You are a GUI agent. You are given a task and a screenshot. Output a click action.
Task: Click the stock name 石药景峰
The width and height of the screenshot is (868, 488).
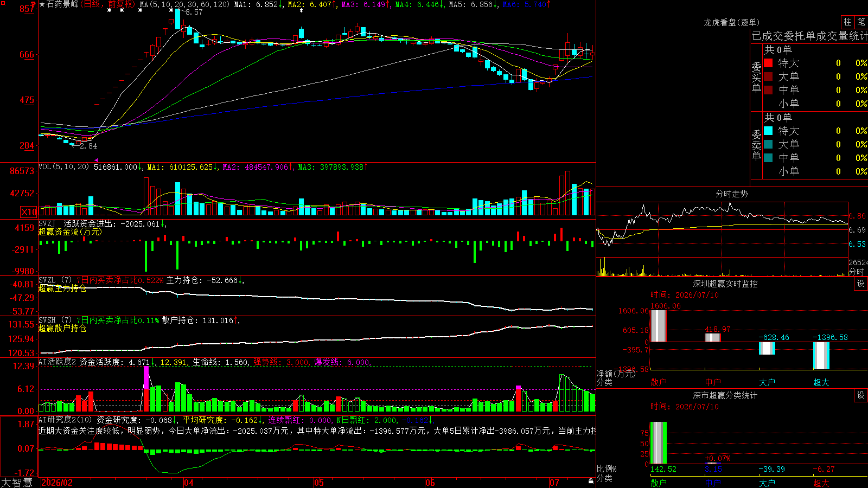(62, 4)
